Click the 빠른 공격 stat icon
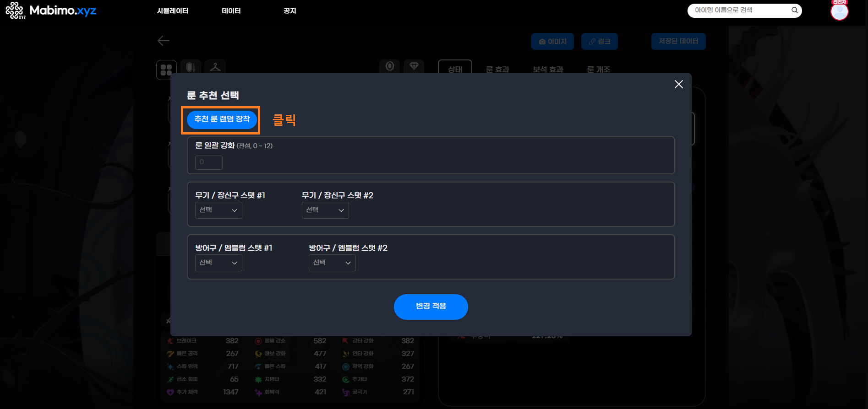 tap(170, 354)
